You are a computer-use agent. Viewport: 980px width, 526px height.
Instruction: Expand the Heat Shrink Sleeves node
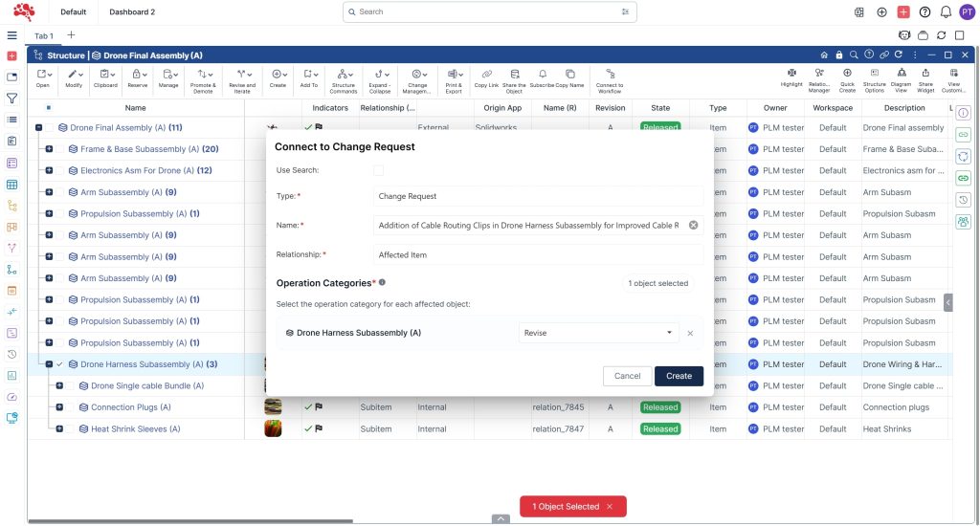(60, 429)
